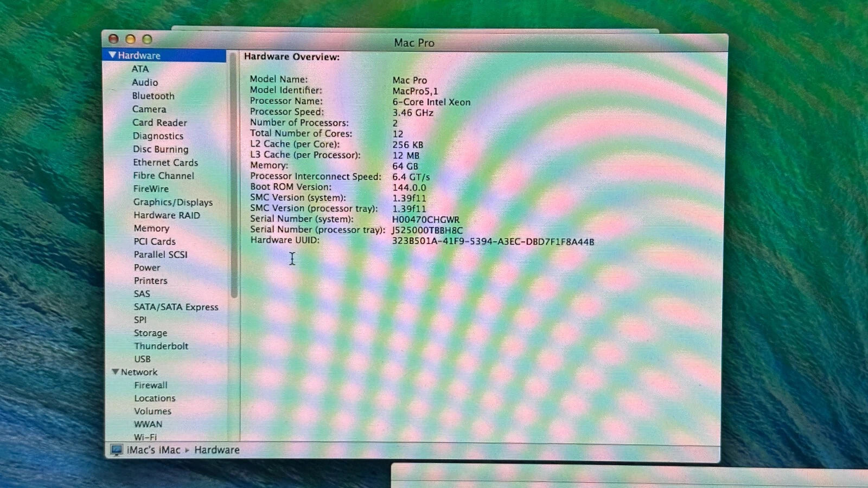This screenshot has width=868, height=488.
Task: Open the SATA/SATA Express section
Action: tap(176, 307)
